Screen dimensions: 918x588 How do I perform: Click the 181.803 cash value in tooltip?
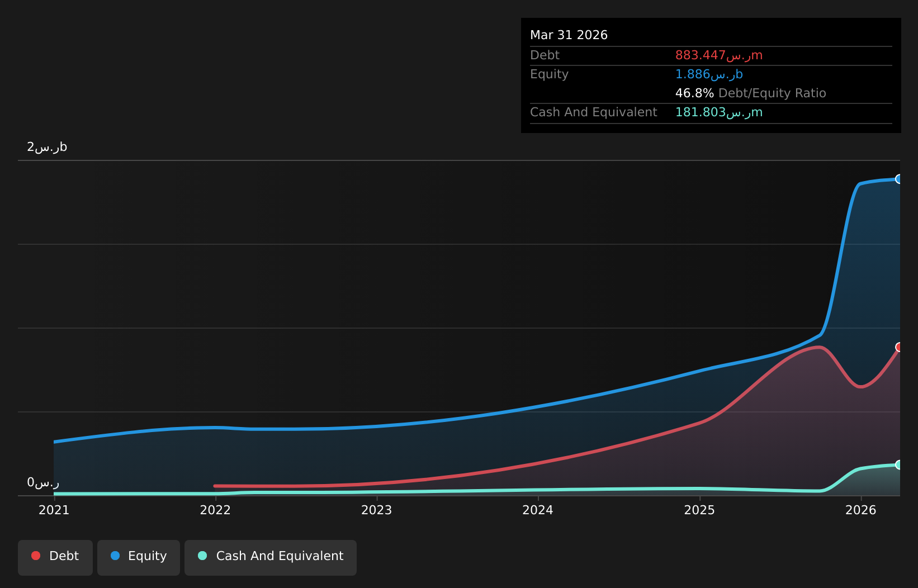[x=719, y=112]
